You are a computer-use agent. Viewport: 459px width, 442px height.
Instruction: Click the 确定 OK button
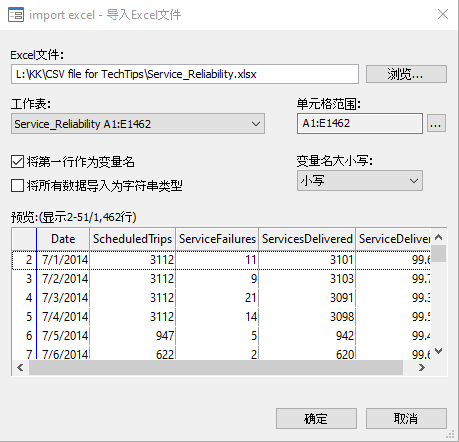(x=316, y=419)
